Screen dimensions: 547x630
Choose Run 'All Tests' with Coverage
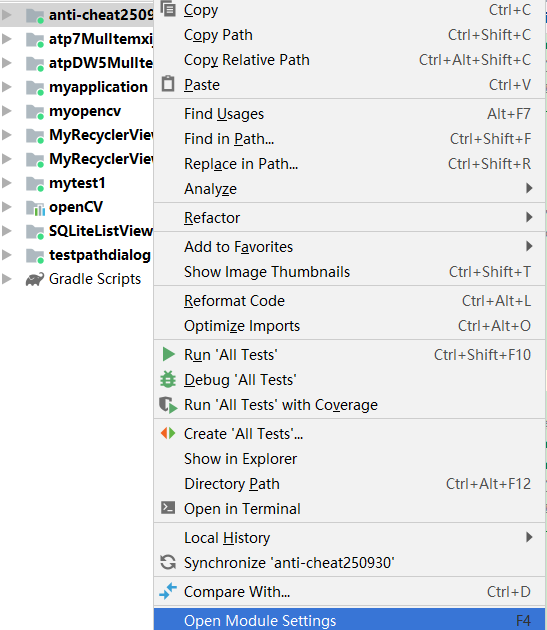click(x=349, y=405)
